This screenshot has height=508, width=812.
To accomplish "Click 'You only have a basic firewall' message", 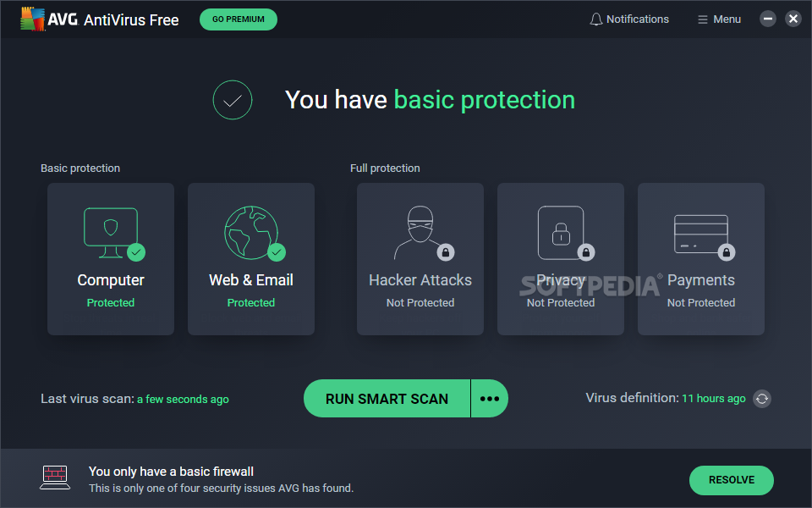I will click(x=171, y=472).
